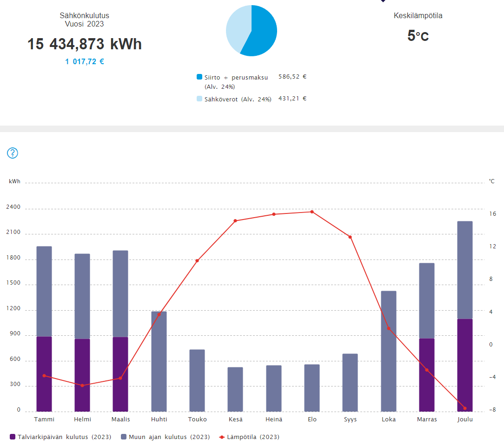Click the Joulu temperature data point

(464, 408)
